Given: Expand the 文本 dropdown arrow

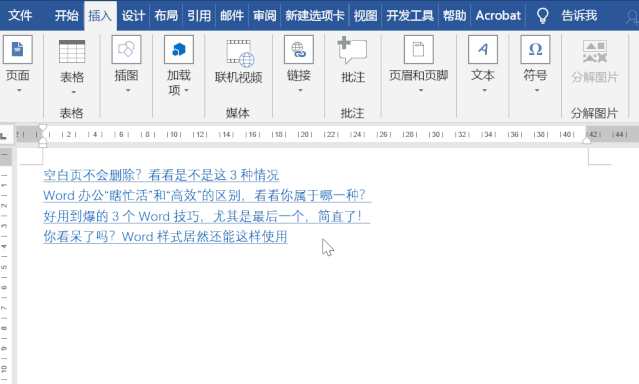Looking at the screenshot, I should pyautogui.click(x=485, y=90).
